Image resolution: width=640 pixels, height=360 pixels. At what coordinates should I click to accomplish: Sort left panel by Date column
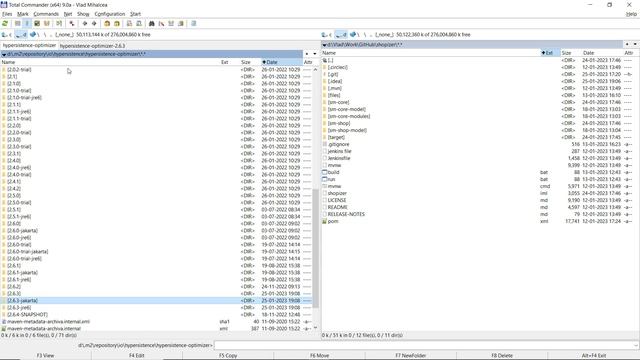pyautogui.click(x=282, y=62)
